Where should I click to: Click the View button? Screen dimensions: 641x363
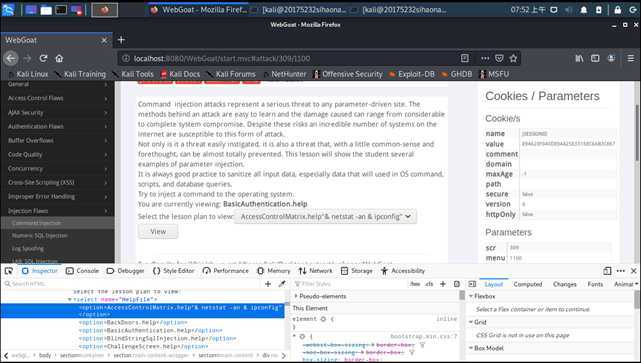pyautogui.click(x=158, y=231)
